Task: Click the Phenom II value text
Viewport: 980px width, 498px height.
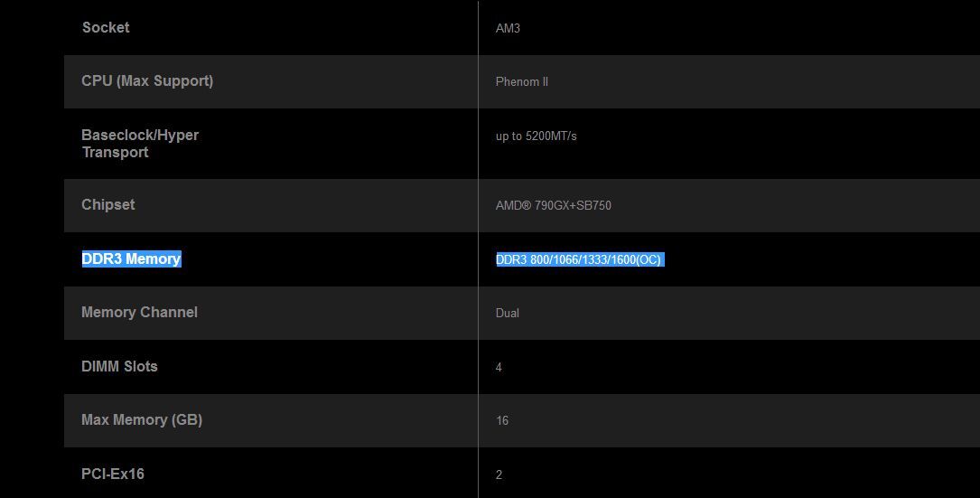Action: pyautogui.click(x=522, y=82)
